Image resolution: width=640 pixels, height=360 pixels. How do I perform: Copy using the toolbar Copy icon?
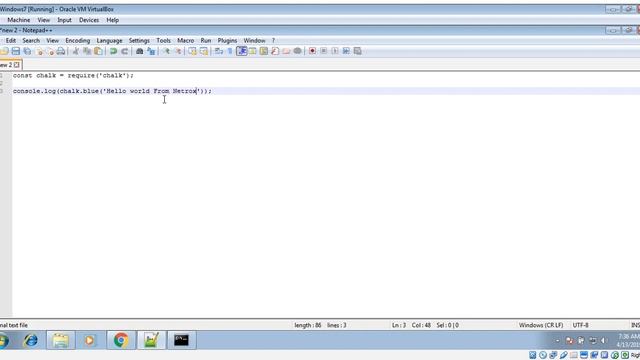click(87, 51)
